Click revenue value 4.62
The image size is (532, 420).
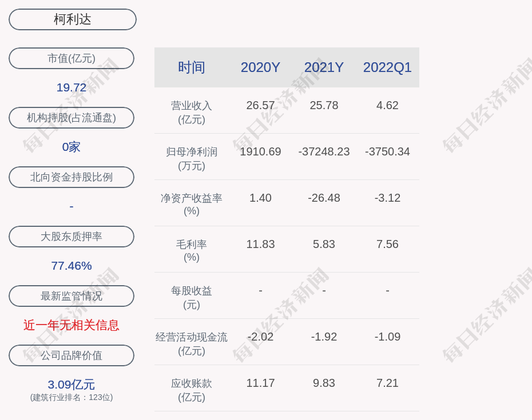pos(387,105)
